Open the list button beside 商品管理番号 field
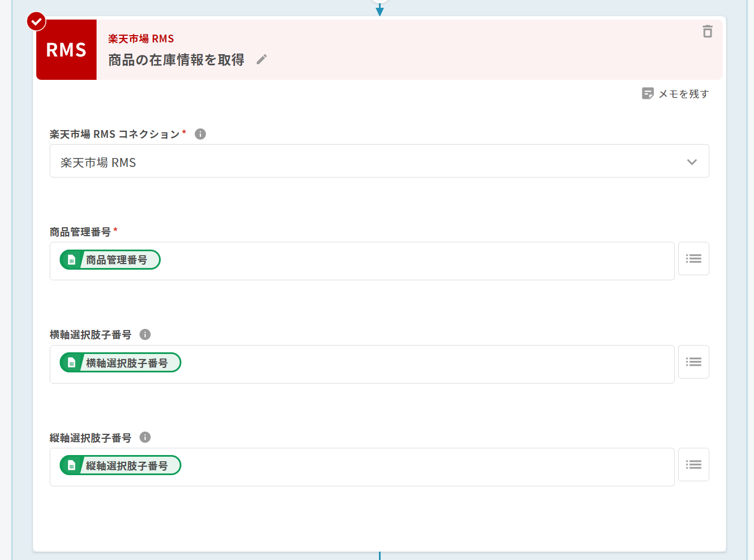The image size is (754, 560). click(693, 259)
